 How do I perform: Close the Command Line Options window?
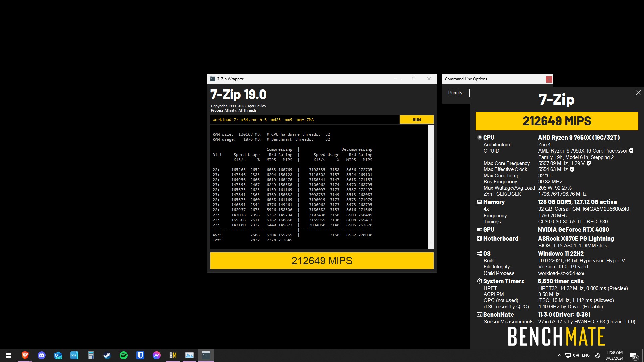click(x=549, y=79)
